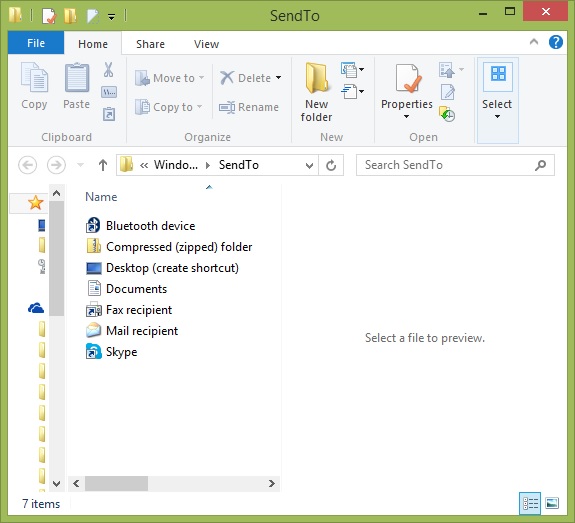
Task: Click the Copy icon in Clipboard group
Action: (x=34, y=78)
